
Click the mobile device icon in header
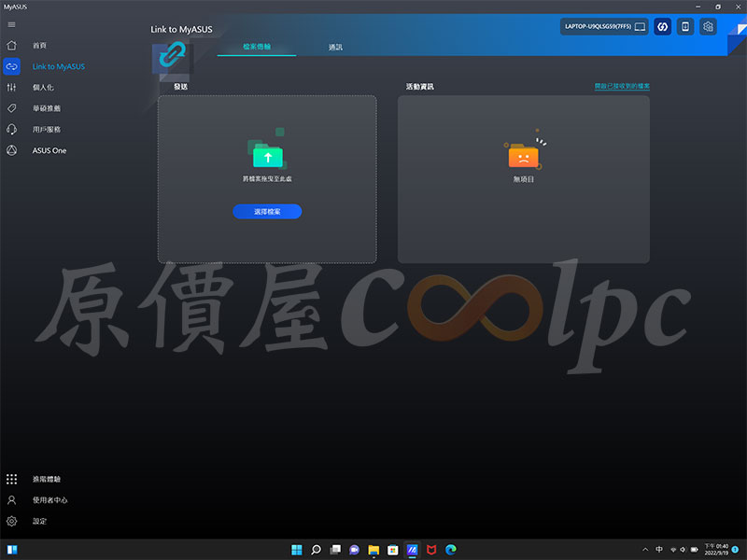685,27
